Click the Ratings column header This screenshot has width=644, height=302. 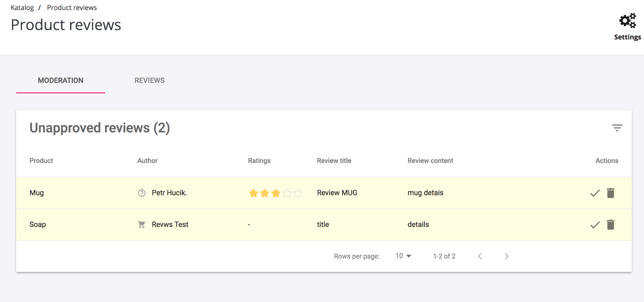pos(259,161)
